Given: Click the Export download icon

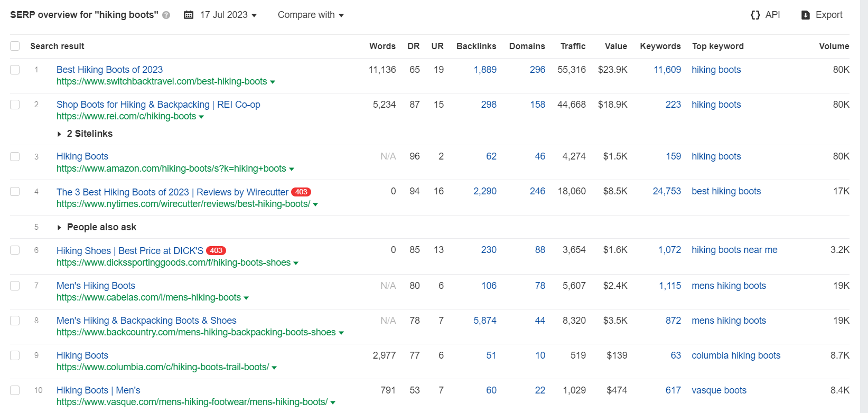Looking at the screenshot, I should pos(806,15).
